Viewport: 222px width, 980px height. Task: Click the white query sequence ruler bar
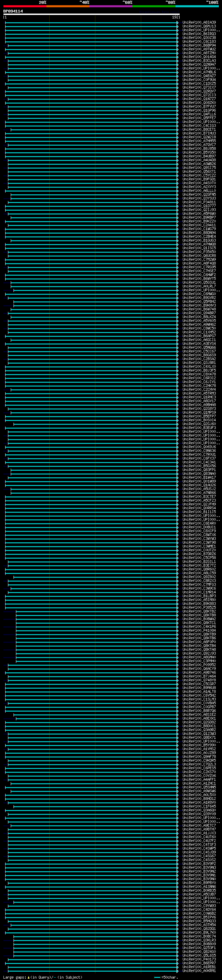tap(92, 15)
